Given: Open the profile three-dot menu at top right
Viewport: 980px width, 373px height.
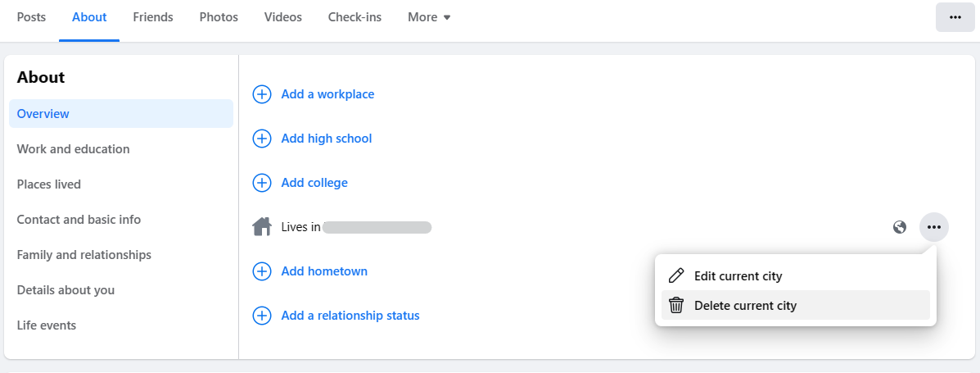Looking at the screenshot, I should [955, 17].
